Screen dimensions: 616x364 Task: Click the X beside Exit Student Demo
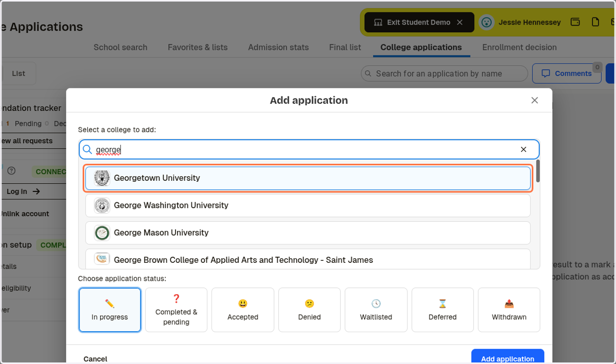point(460,23)
